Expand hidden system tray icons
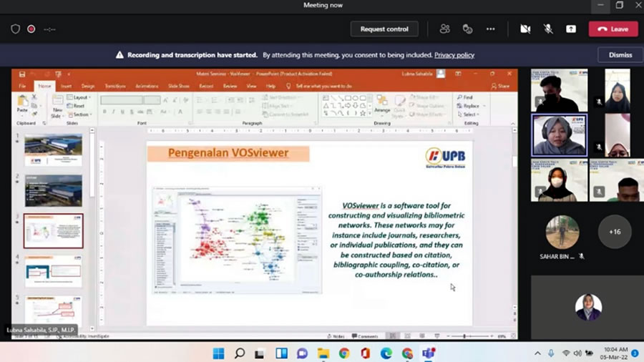This screenshot has width=644, height=362. (537, 353)
